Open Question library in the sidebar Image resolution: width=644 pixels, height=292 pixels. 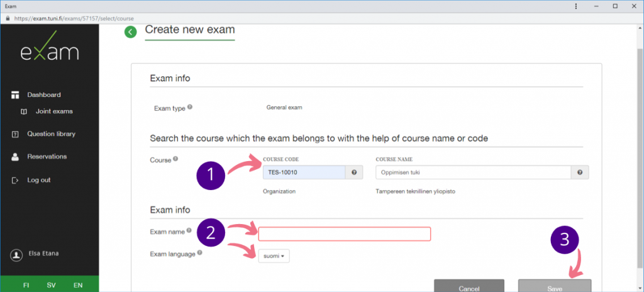51,134
